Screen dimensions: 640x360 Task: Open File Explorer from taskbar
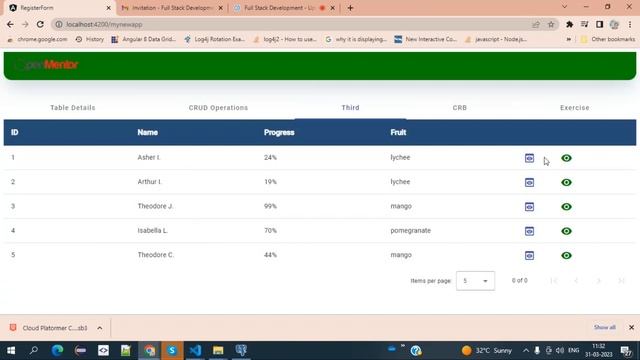click(x=218, y=350)
